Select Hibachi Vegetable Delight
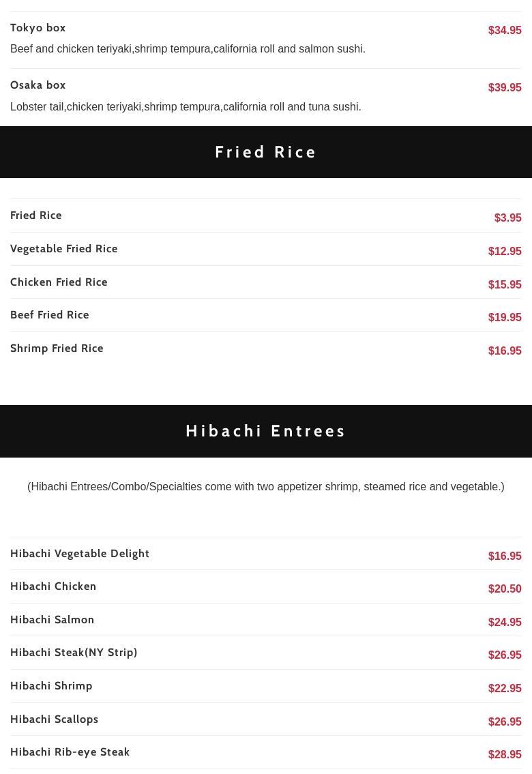This screenshot has height=774, width=532. (80, 554)
